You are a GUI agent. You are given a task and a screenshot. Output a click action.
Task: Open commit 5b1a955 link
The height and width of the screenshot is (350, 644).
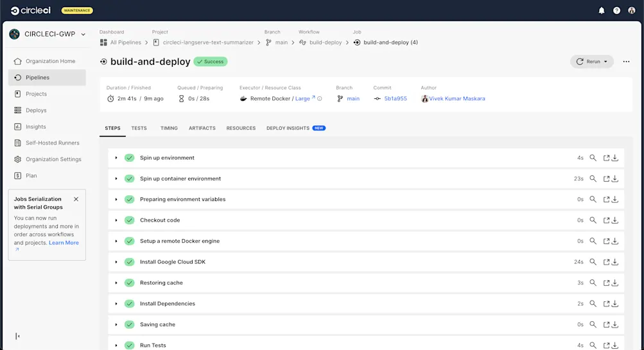point(396,99)
